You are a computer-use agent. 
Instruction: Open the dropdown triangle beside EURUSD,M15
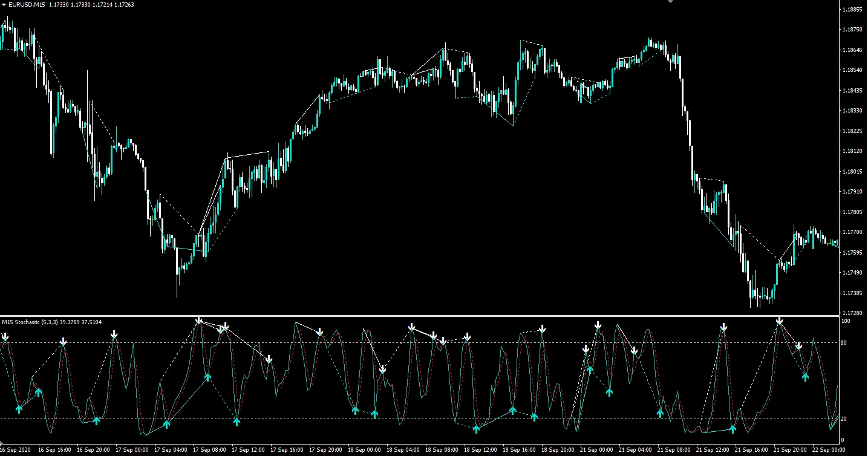click(4, 5)
